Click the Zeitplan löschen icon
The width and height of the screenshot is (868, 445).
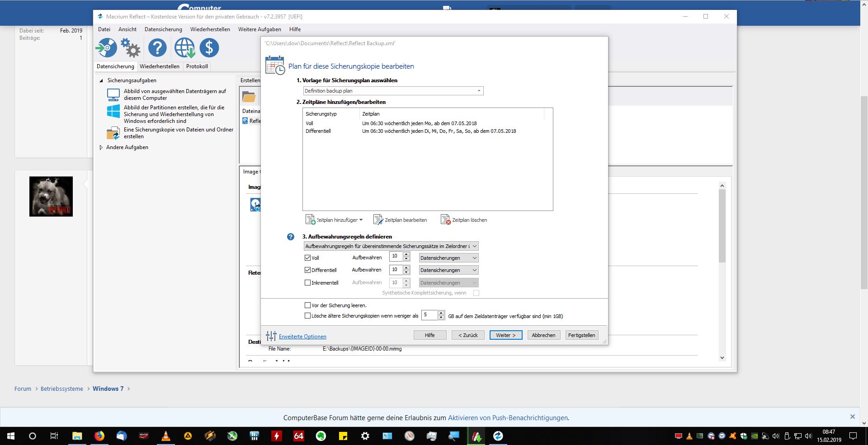(445, 220)
